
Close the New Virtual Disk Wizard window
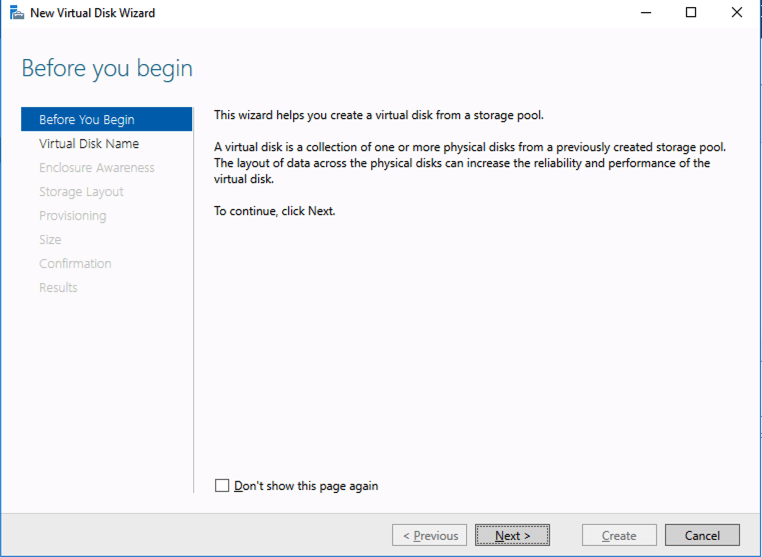[x=737, y=13]
